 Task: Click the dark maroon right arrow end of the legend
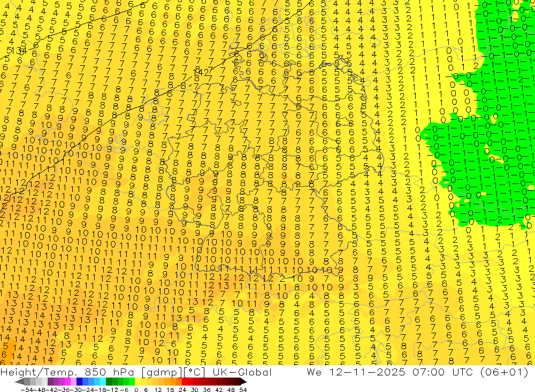pos(243,382)
